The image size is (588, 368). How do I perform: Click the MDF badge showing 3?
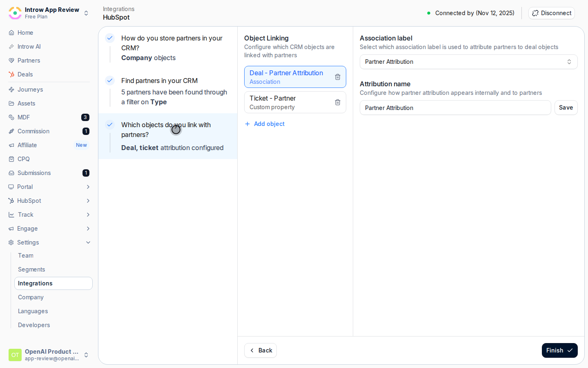point(85,117)
